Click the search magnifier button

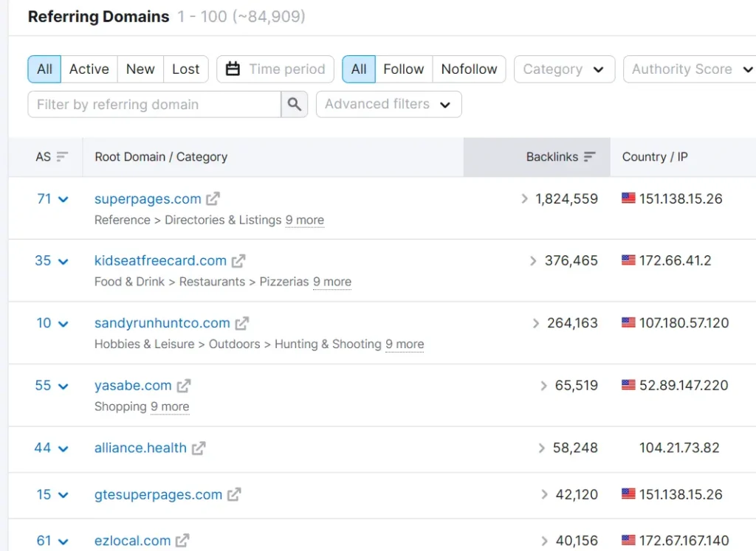tap(294, 104)
